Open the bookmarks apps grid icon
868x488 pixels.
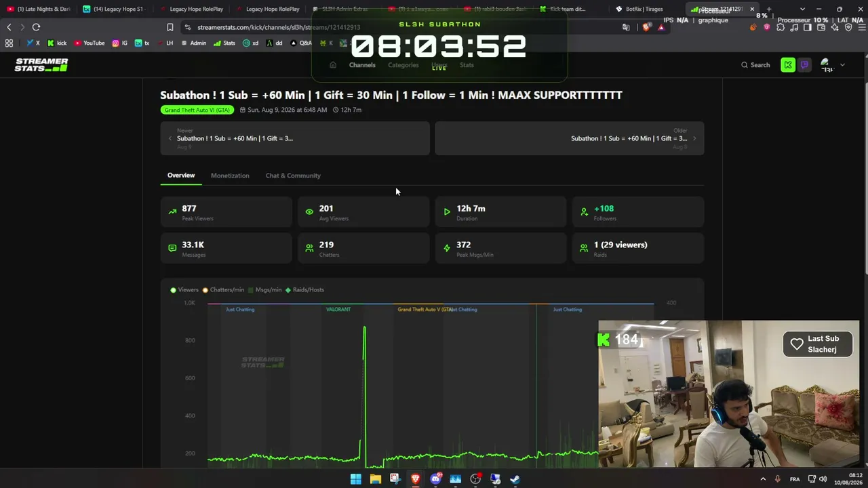(x=9, y=43)
